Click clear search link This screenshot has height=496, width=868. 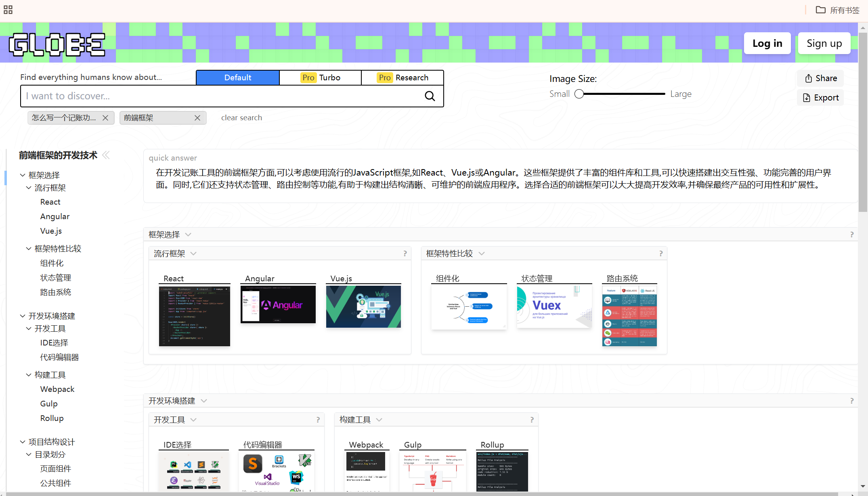pos(241,118)
